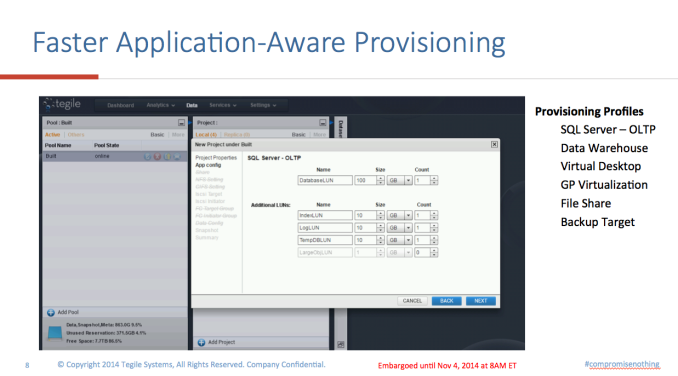Collapse the Pool panel with minimize icon

point(182,123)
